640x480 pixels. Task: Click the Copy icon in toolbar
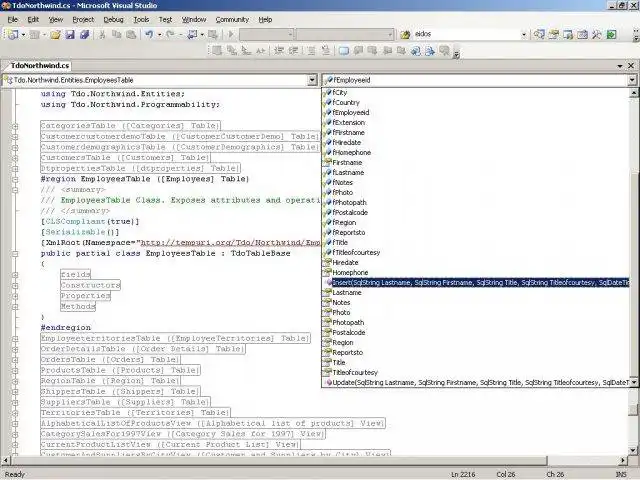(117, 35)
